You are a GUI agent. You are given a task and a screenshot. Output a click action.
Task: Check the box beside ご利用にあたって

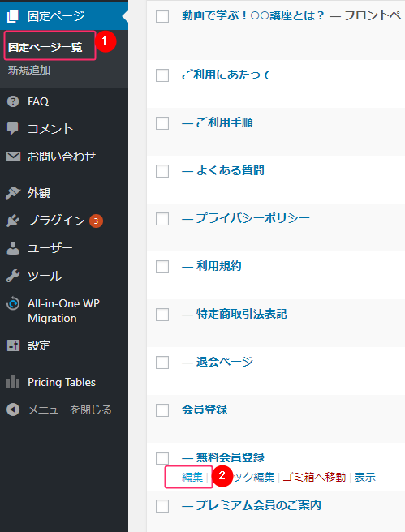(162, 75)
